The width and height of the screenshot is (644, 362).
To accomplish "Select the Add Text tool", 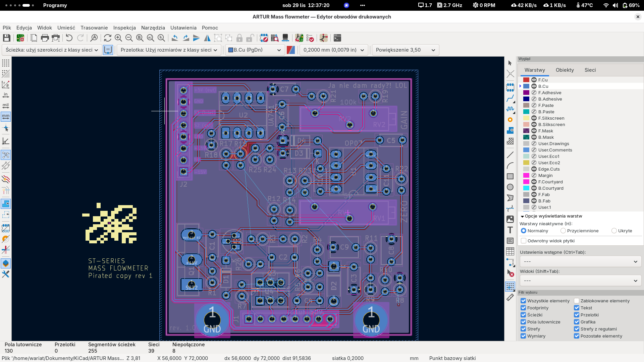I will point(510,230).
